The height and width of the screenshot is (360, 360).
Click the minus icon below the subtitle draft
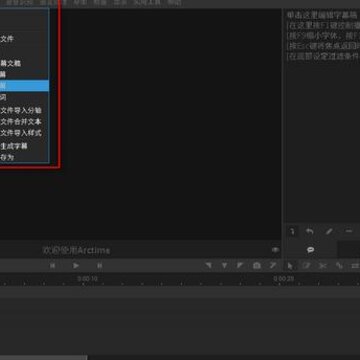pyautogui.click(x=349, y=231)
